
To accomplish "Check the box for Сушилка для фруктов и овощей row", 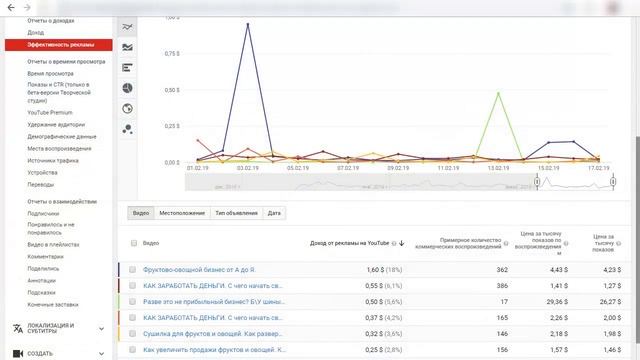I will [132, 334].
